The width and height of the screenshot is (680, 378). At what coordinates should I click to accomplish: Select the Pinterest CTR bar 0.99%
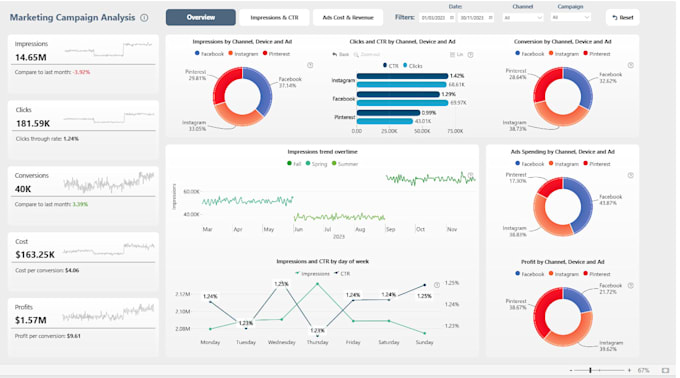(388, 113)
